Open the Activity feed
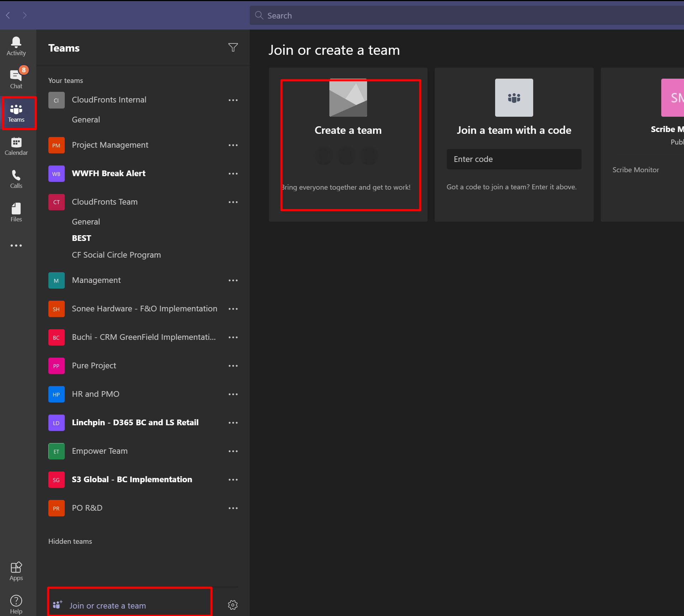The width and height of the screenshot is (684, 616). pyautogui.click(x=16, y=46)
